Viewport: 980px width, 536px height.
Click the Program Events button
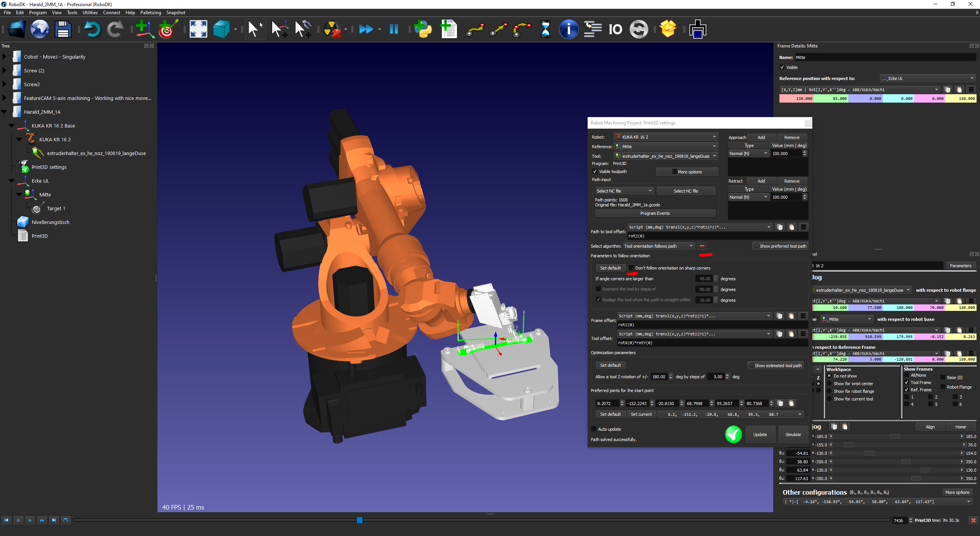click(x=655, y=213)
